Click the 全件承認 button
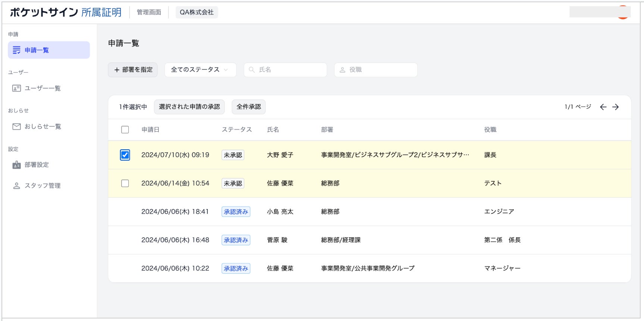The width and height of the screenshot is (644, 321). [248, 107]
